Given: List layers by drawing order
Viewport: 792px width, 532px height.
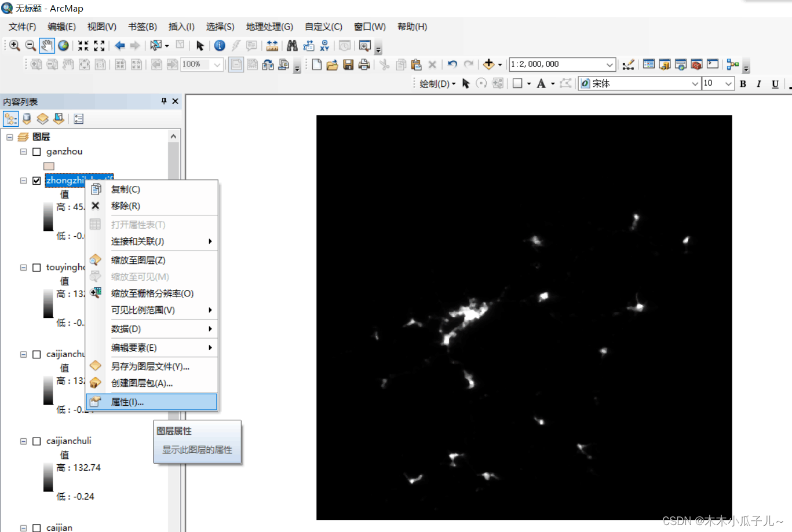Looking at the screenshot, I should click(x=11, y=119).
